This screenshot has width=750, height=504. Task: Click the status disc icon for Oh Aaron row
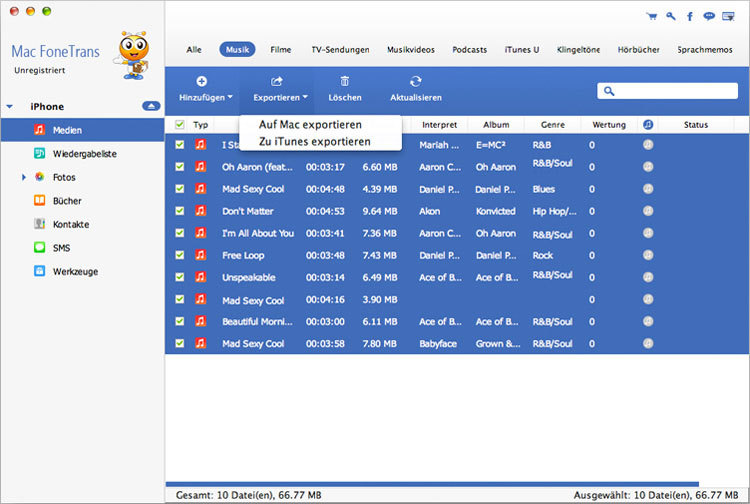648,166
